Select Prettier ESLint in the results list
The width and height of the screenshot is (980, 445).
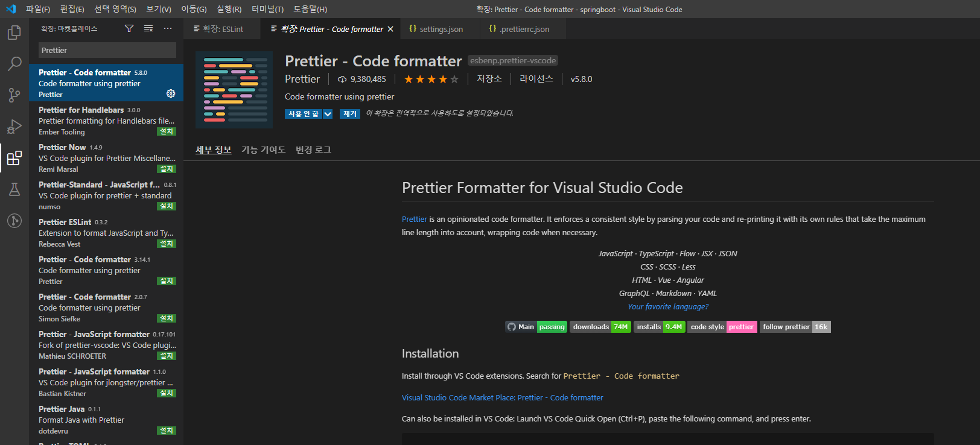pyautogui.click(x=106, y=232)
